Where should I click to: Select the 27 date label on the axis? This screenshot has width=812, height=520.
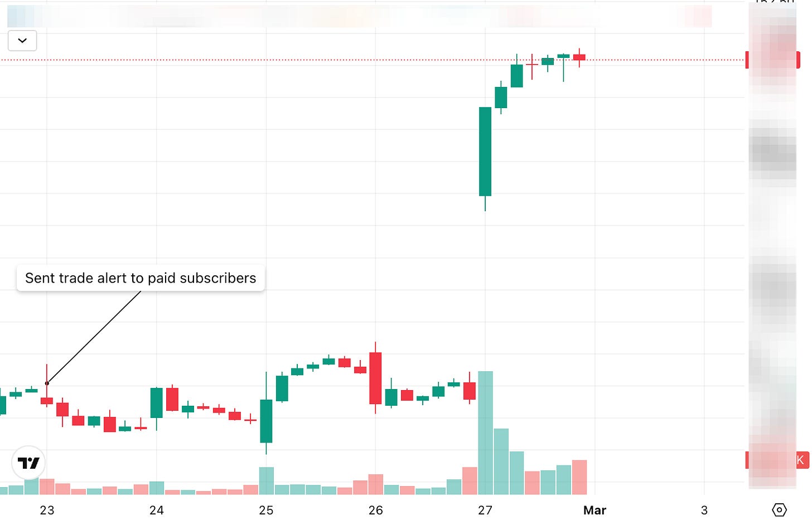pos(485,510)
